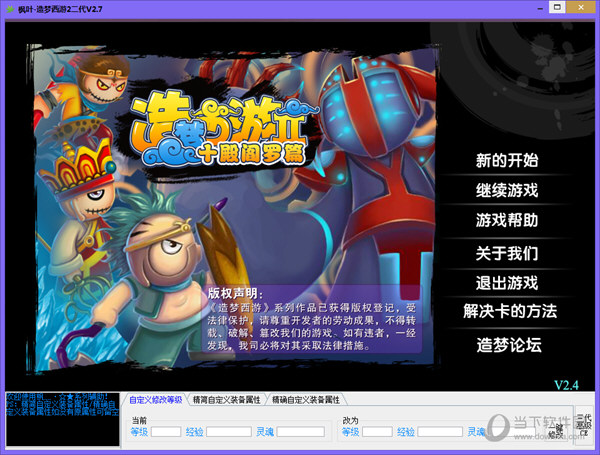Choose 退出游戏 to exit the game
600x455 pixels.
507,283
